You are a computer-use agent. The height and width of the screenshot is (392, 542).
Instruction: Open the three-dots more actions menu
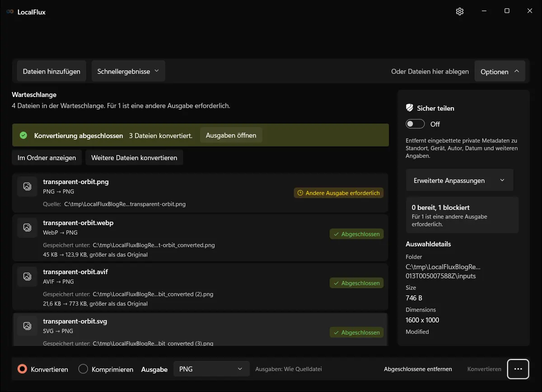click(x=518, y=369)
